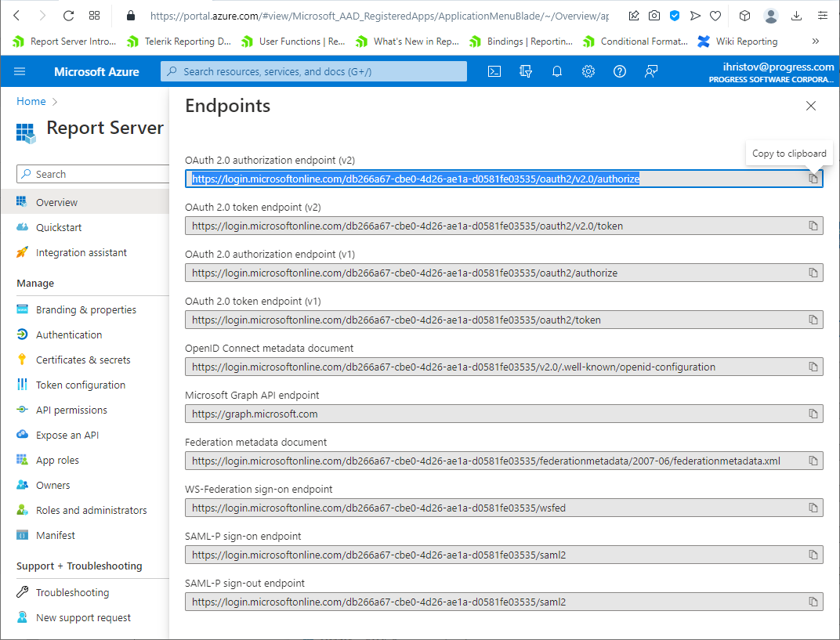Open the Help menu with question mark icon
The image size is (840, 640).
[620, 71]
